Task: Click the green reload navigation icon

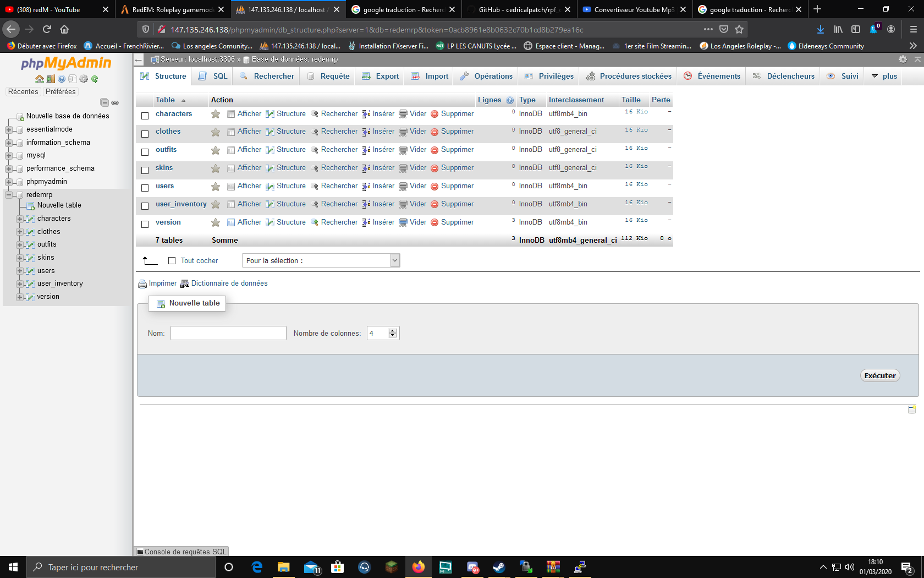Action: pos(95,79)
